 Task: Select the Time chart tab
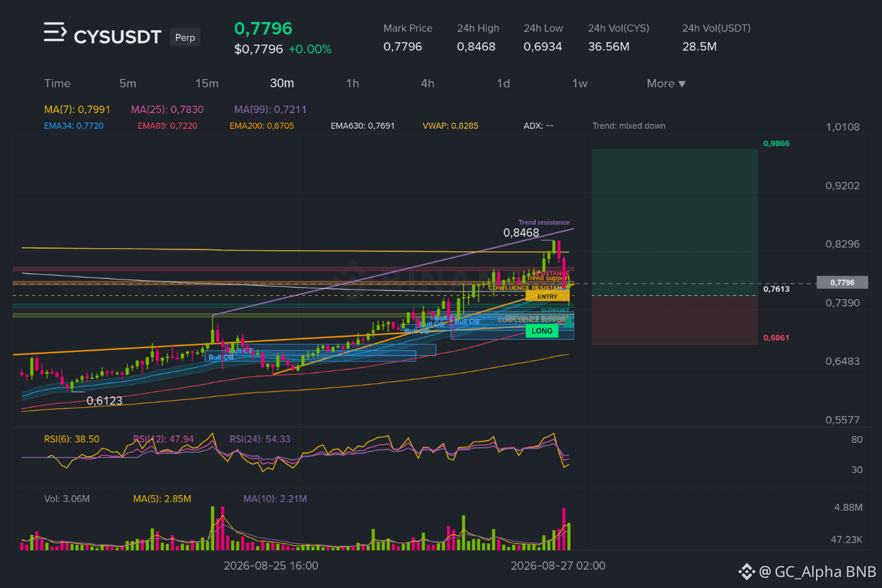(x=57, y=84)
